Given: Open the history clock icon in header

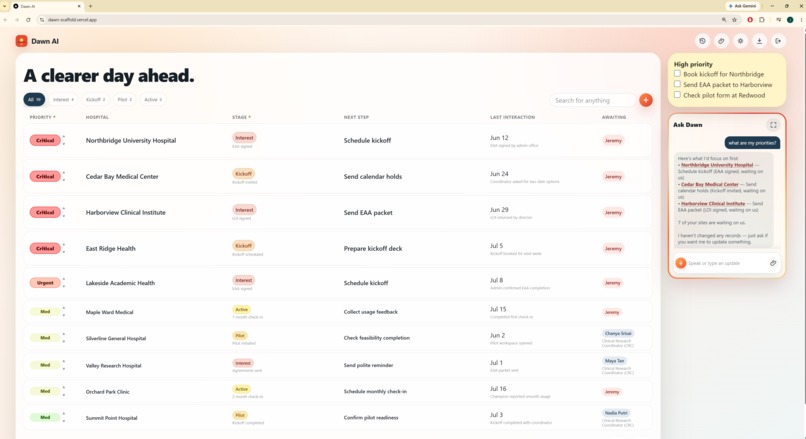Looking at the screenshot, I should pyautogui.click(x=702, y=41).
